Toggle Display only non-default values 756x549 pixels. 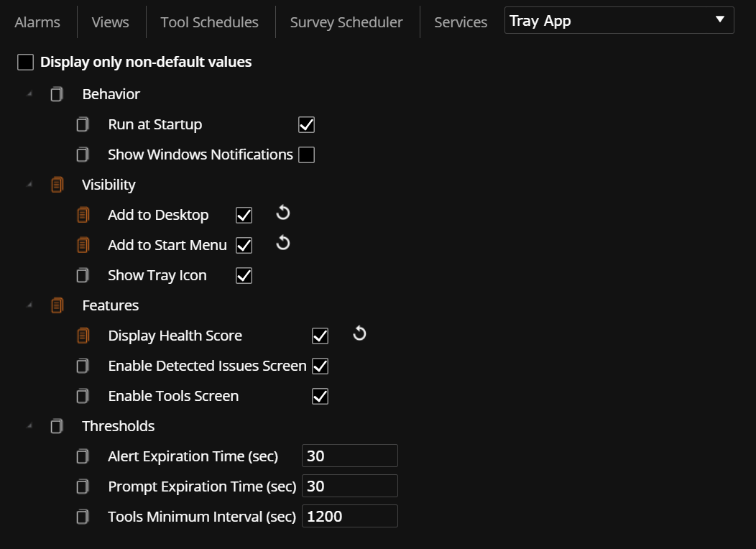tap(25, 62)
